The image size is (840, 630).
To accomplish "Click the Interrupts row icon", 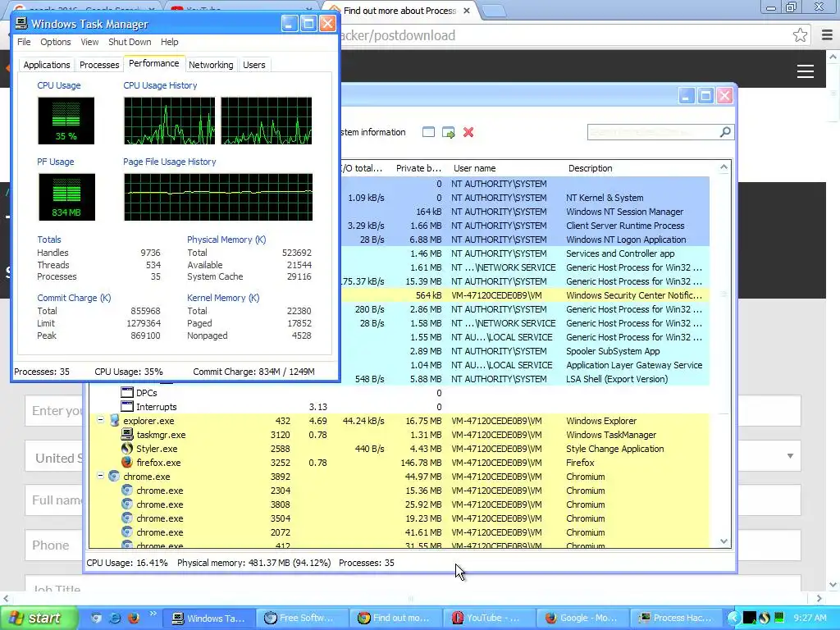I will pos(127,407).
